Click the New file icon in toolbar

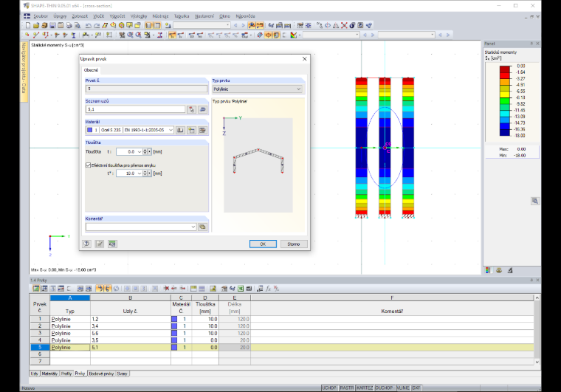(x=28, y=25)
